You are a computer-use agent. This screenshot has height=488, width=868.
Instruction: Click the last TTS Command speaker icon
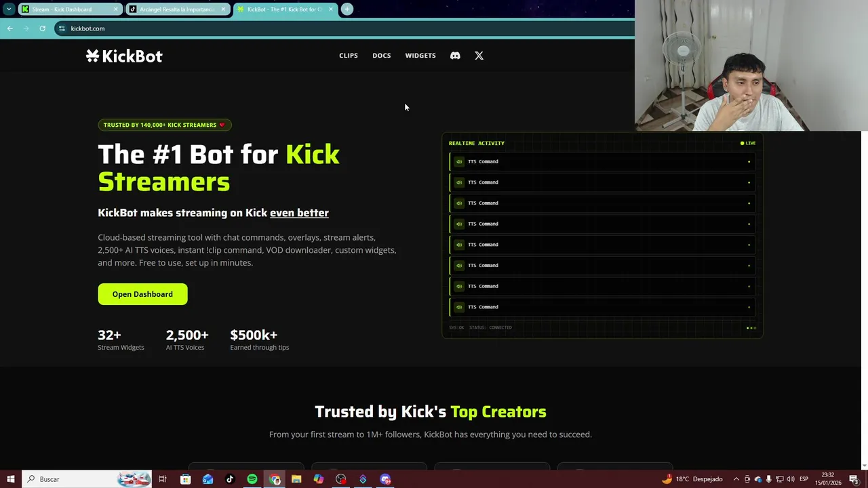[x=459, y=307]
